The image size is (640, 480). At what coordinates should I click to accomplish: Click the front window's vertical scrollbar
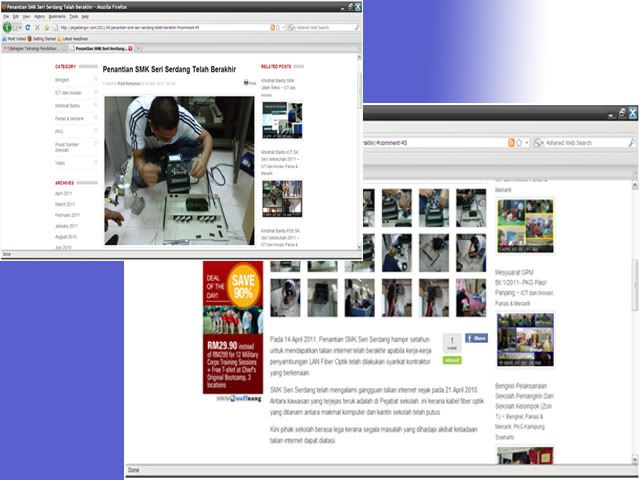pyautogui.click(x=359, y=153)
